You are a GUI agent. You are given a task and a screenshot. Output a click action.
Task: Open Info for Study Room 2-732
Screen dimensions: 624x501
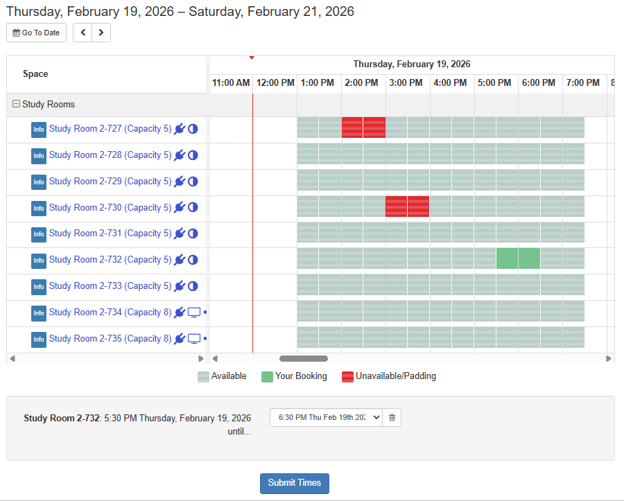39,261
